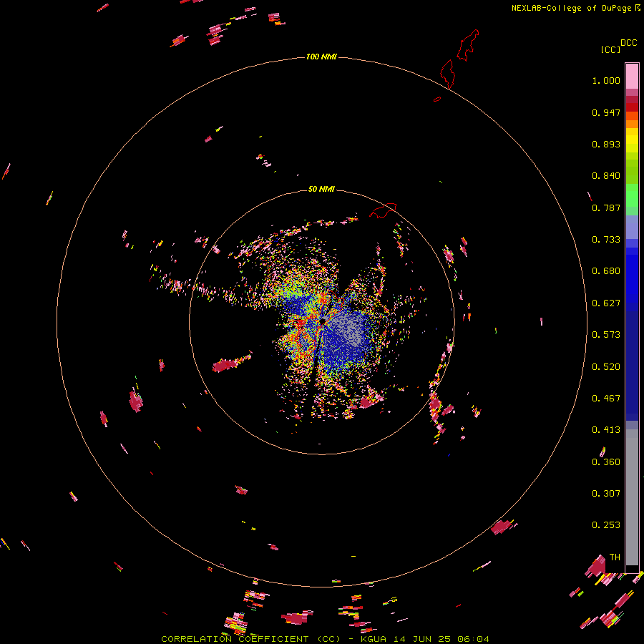Click the 0.787 scale value
This screenshot has height=644, width=644.
coord(606,208)
